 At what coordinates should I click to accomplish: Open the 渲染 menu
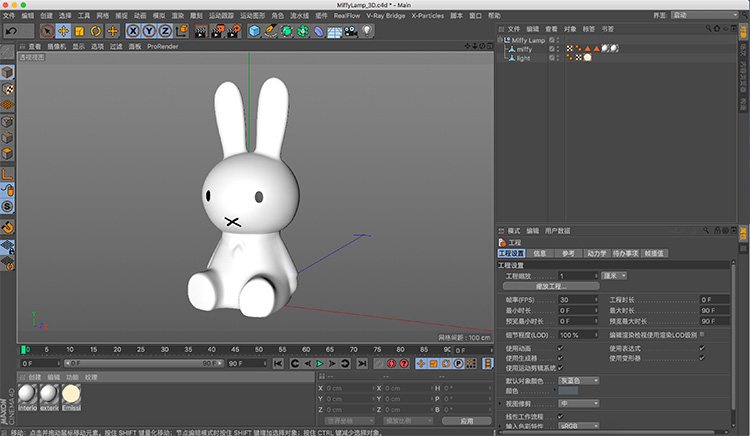[x=178, y=16]
